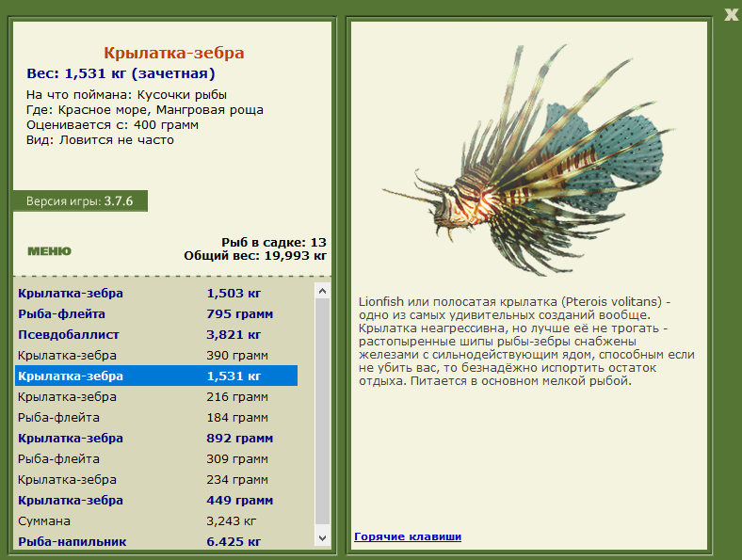This screenshot has width=742, height=560.
Task: Select Крылатка-зебра 1,503 кг row
Action: [156, 294]
